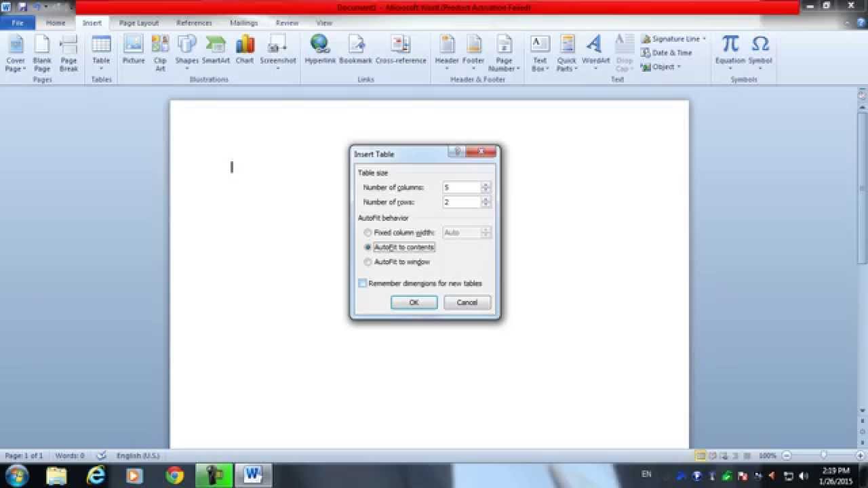Open Page Number options
The image size is (868, 488).
click(504, 54)
